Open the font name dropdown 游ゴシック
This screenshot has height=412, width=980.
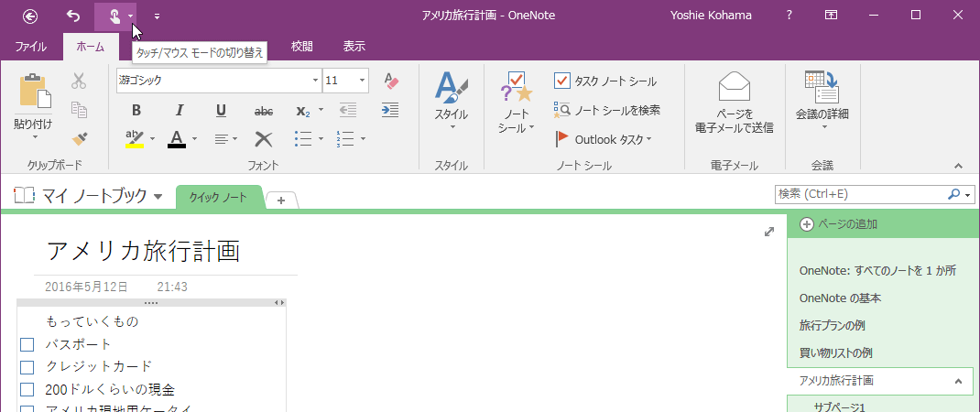click(x=315, y=81)
